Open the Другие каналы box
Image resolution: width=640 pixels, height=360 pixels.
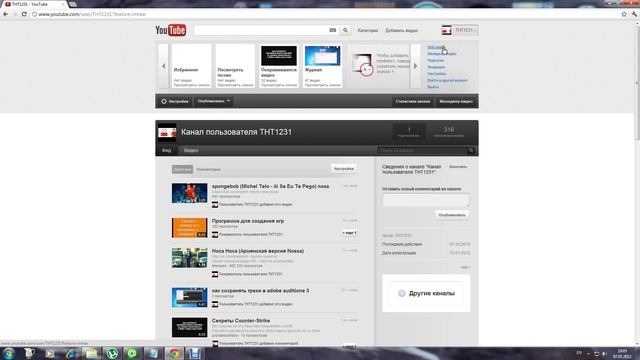tap(426, 293)
